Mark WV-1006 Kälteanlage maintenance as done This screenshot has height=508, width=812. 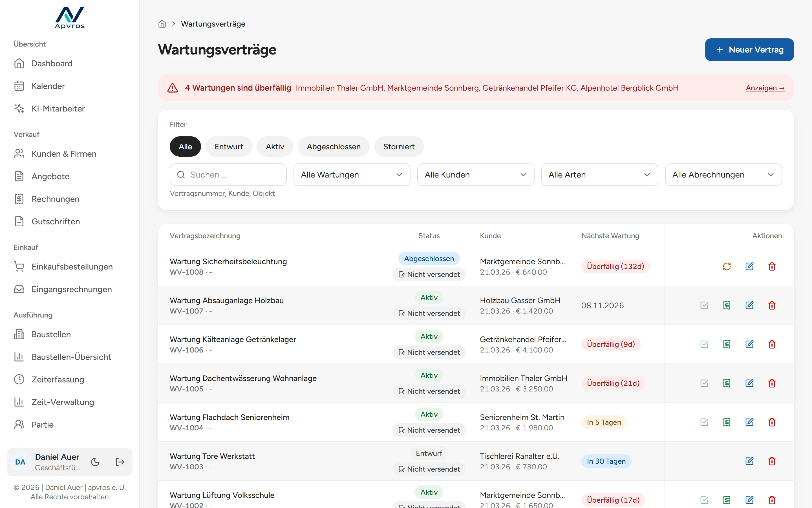pos(704,344)
